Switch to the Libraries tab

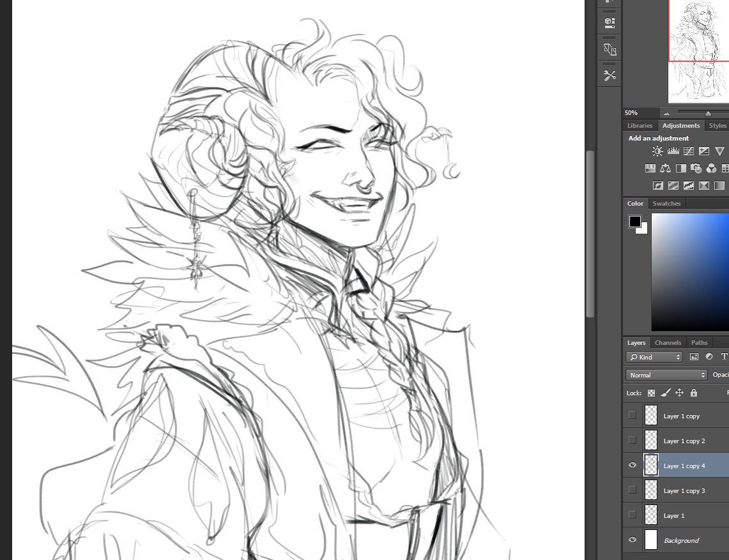640,126
